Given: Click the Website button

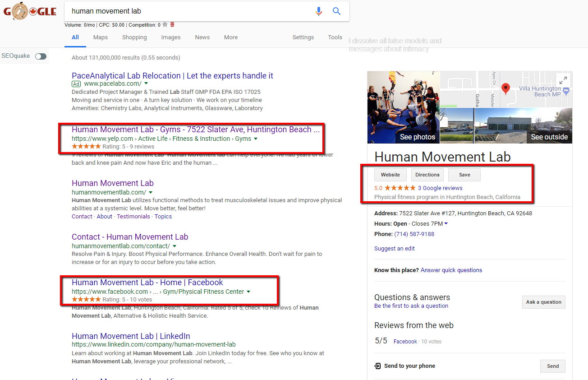Looking at the screenshot, I should [x=390, y=175].
